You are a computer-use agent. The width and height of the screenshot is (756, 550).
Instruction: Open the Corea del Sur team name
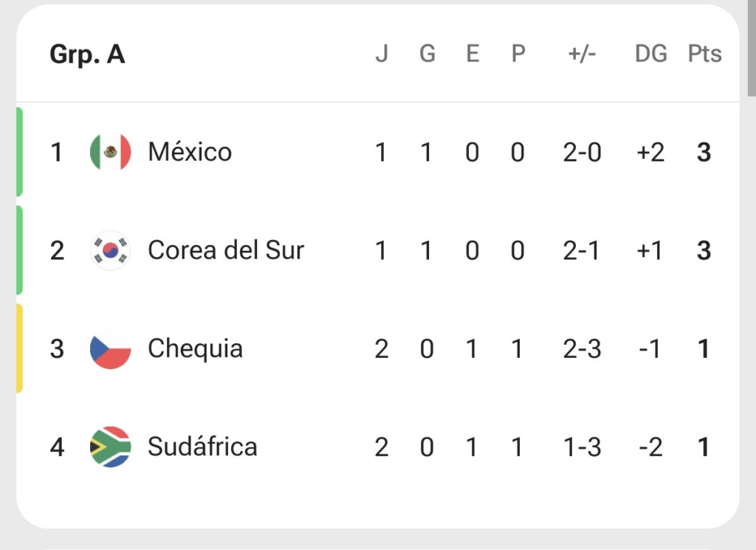click(x=226, y=250)
